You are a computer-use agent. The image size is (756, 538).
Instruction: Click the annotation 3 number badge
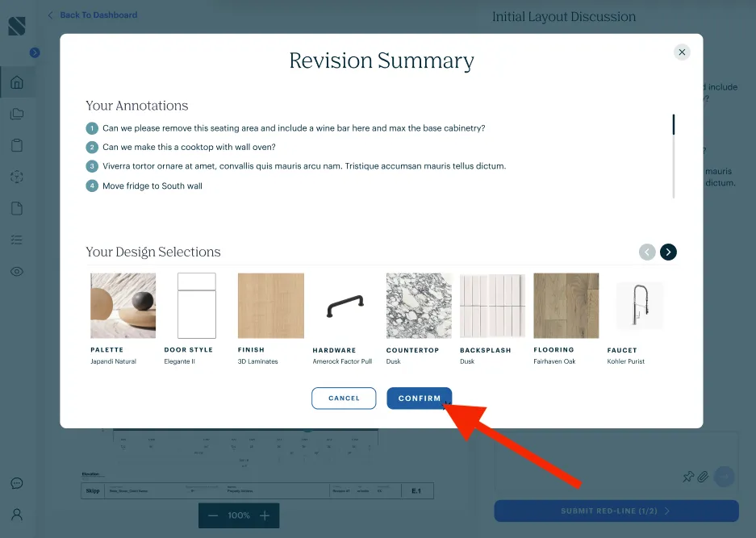tap(92, 166)
